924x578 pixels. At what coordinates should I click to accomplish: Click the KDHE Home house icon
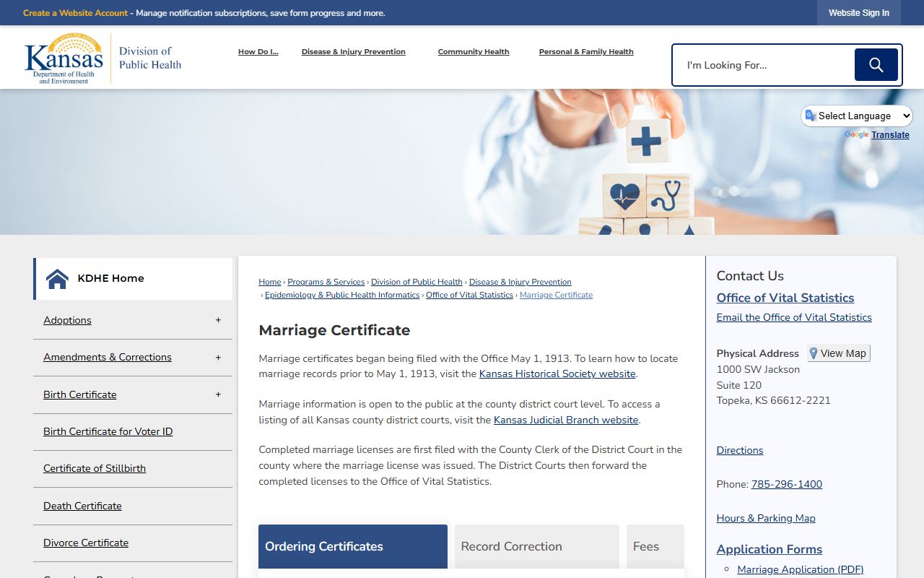point(57,278)
